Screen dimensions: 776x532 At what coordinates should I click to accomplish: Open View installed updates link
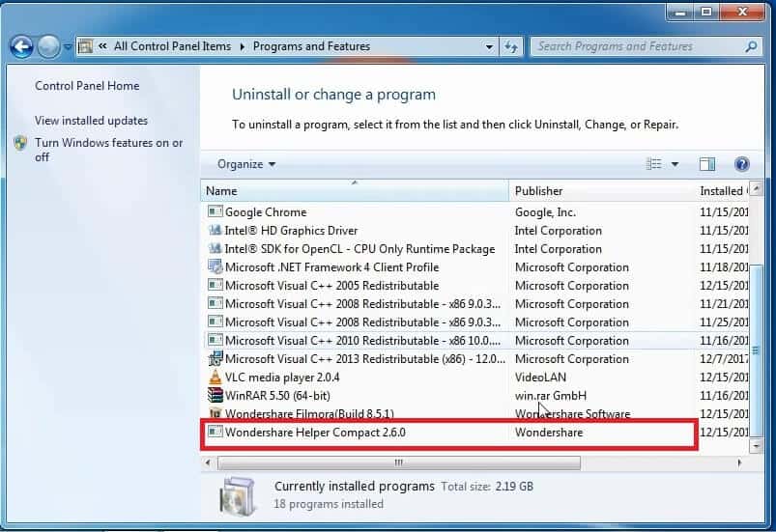pyautogui.click(x=91, y=120)
